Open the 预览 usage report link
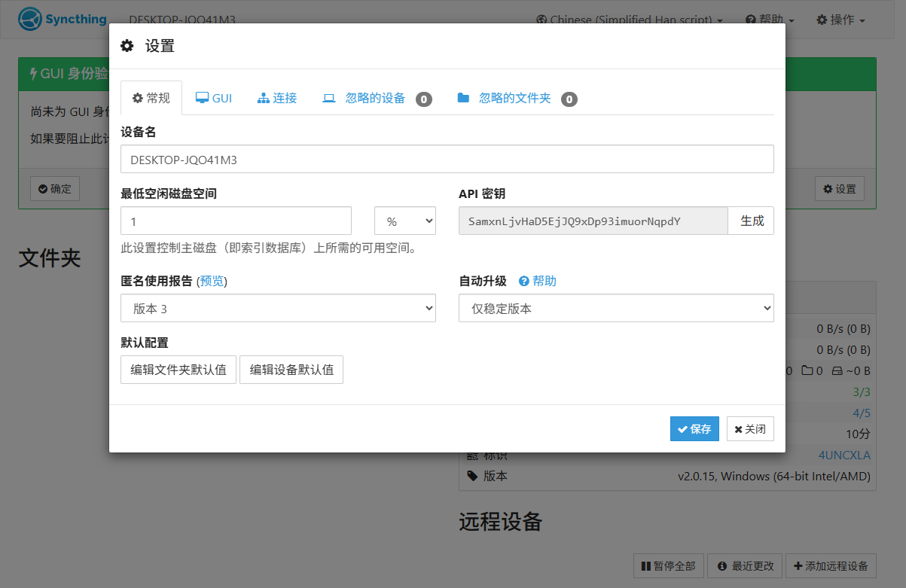 [x=212, y=281]
